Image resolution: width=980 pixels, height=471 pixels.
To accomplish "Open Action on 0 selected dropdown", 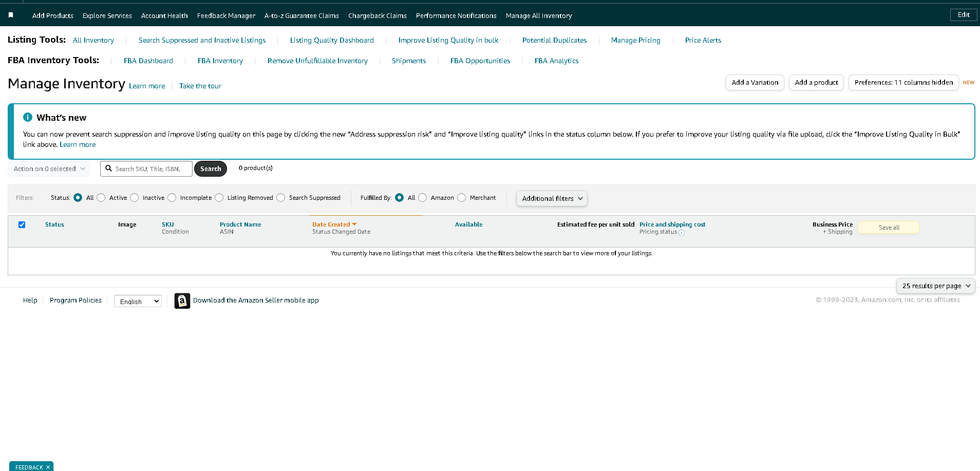I will tap(49, 168).
